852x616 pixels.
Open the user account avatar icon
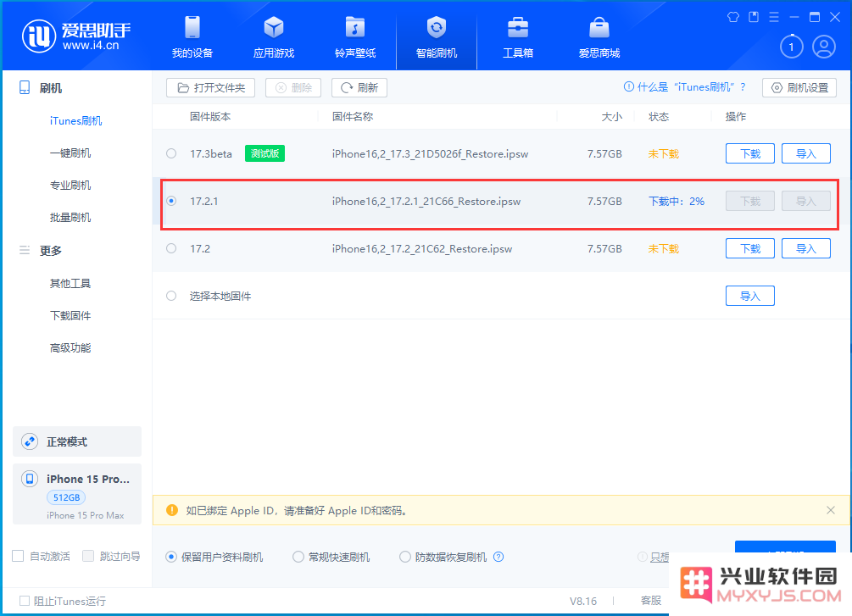824,47
